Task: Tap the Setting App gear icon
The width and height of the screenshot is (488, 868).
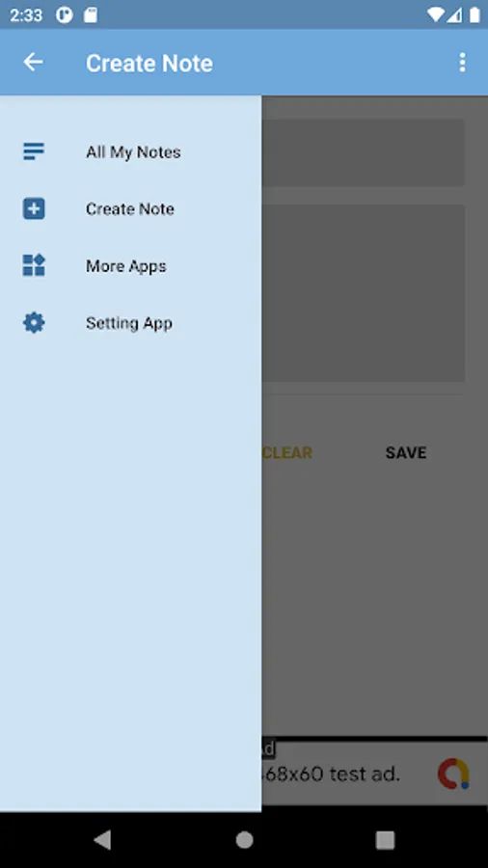Action: point(34,322)
